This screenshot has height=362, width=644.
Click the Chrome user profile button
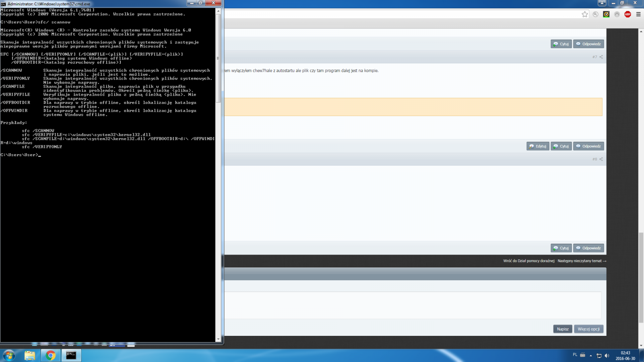coord(602,3)
